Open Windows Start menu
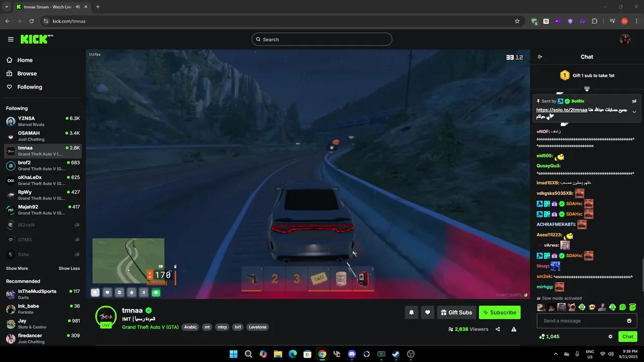This screenshot has height=362, width=644. tap(233, 354)
